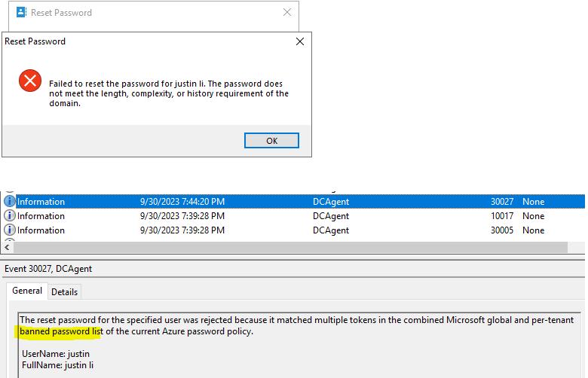588x378 pixels.
Task: Click the error dialog's "Reset Password" title bar
Action: point(136,42)
